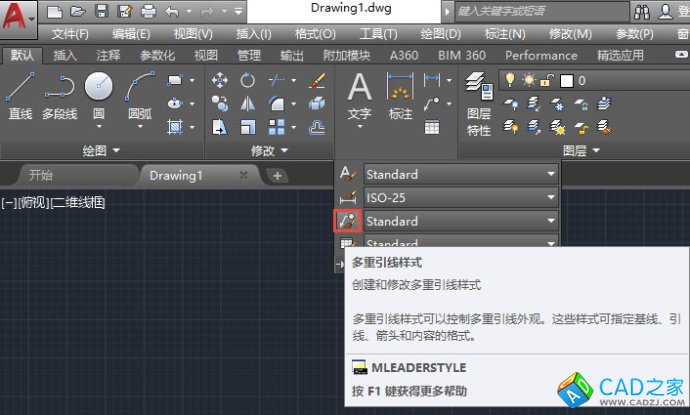Select the Polyline (多段线) tool
Image resolution: width=690 pixels, height=415 pixels.
pos(59,96)
